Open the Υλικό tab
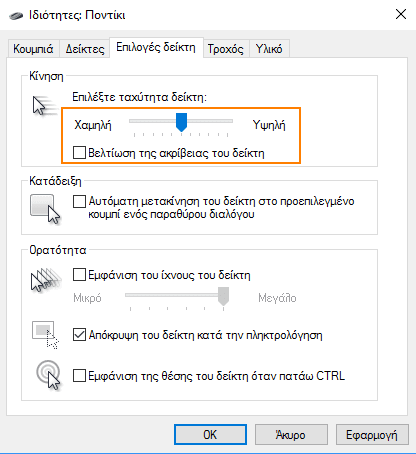The image size is (416, 454). tap(269, 49)
